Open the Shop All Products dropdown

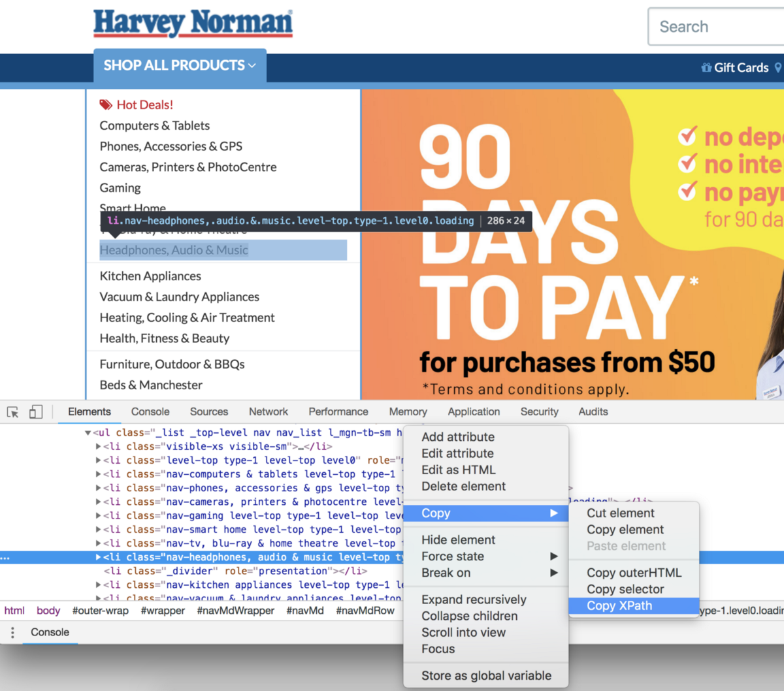coord(180,65)
